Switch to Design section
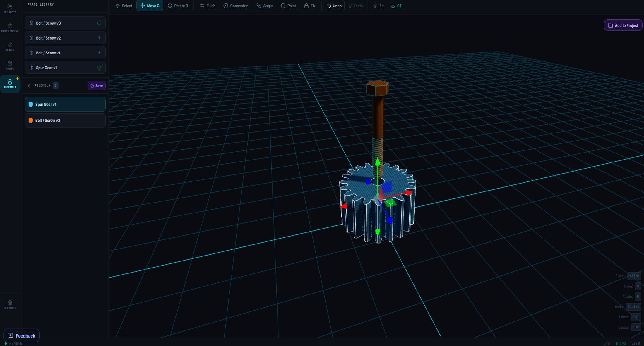Screen dimensions: 644x346 coord(10,46)
